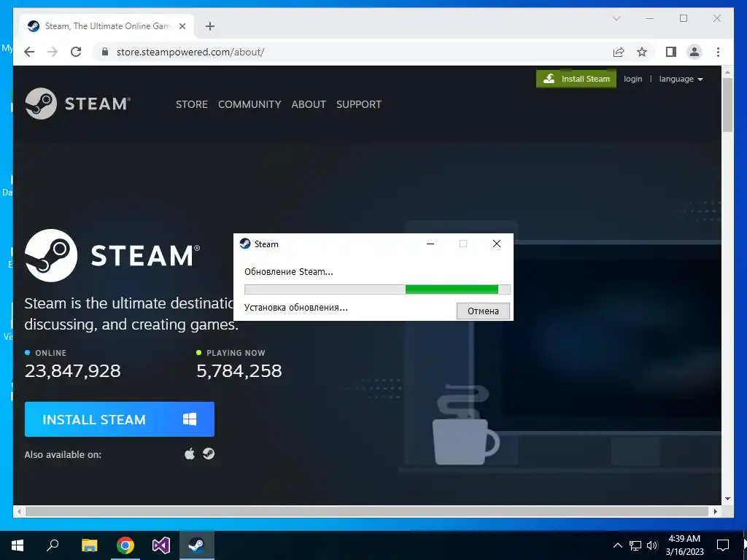The image size is (747, 560).
Task: View site info via the lock icon
Action: click(x=105, y=52)
